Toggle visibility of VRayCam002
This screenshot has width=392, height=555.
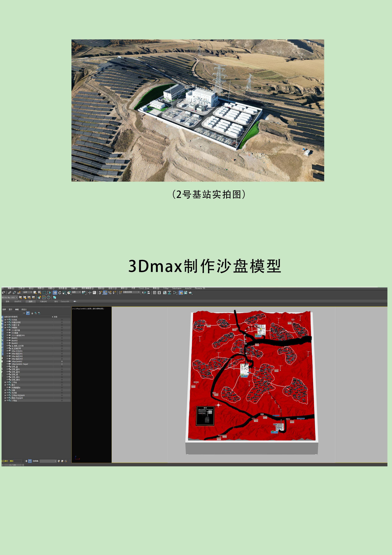coord(7,361)
